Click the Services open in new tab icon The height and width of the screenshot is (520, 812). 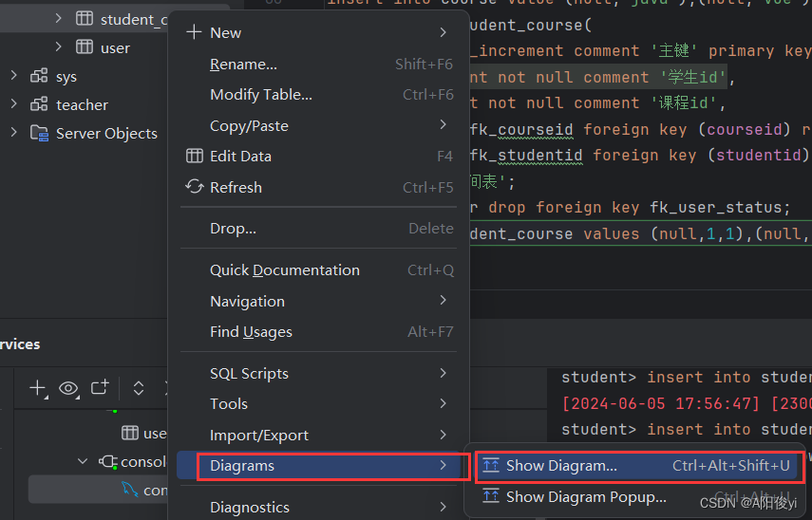tap(100, 387)
